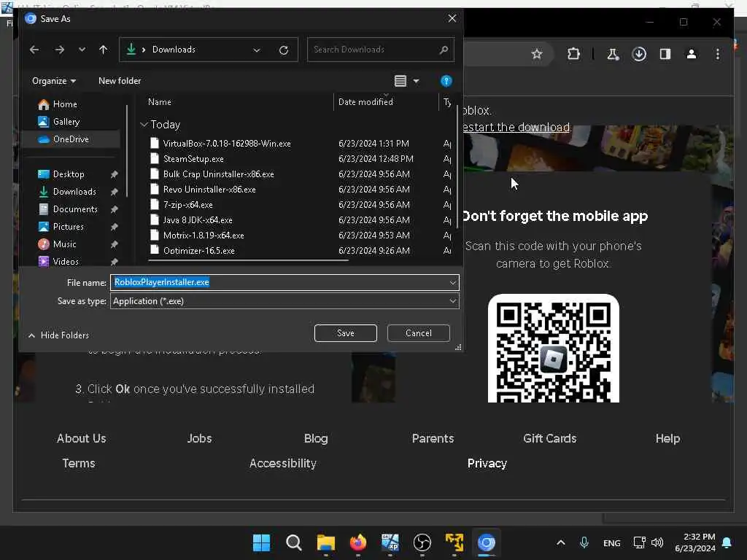747x560 pixels.
Task: Launch Firefox from taskbar
Action: pos(357,542)
